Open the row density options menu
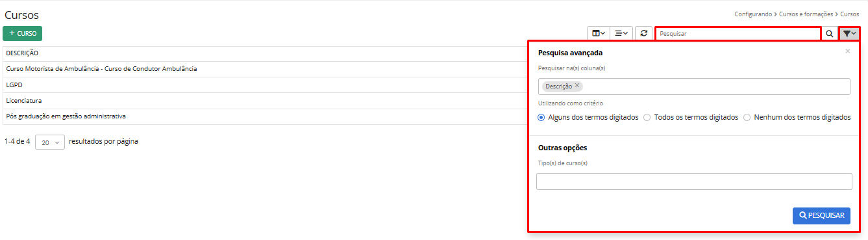This screenshot has height=240, width=868. 621,33
